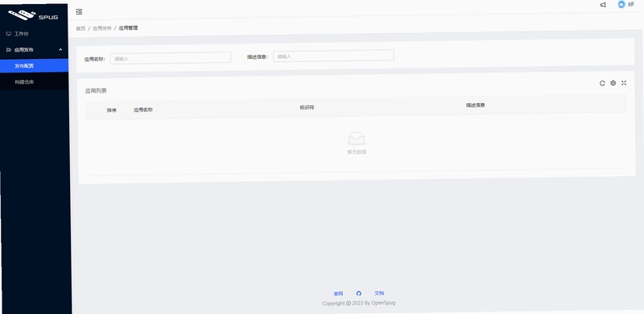
Task: Open the notification bell icon
Action: click(x=603, y=5)
